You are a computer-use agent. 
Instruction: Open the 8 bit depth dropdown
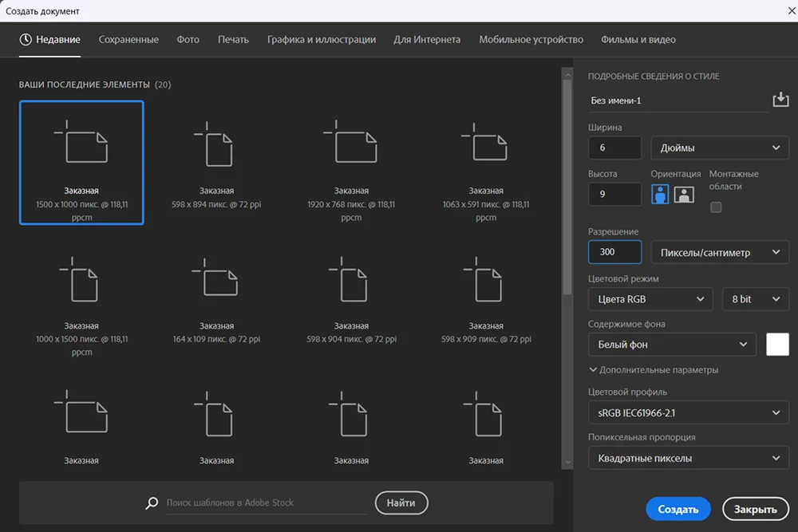coord(755,299)
